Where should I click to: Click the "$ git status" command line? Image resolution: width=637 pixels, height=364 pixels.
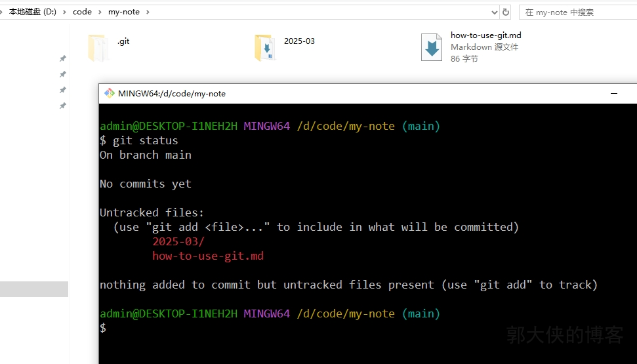[x=139, y=140]
